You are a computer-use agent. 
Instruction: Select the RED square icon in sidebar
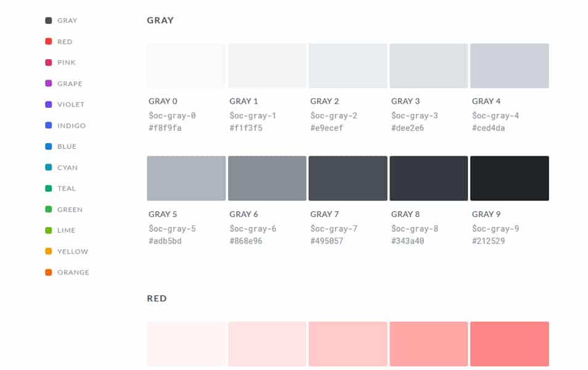[48, 41]
